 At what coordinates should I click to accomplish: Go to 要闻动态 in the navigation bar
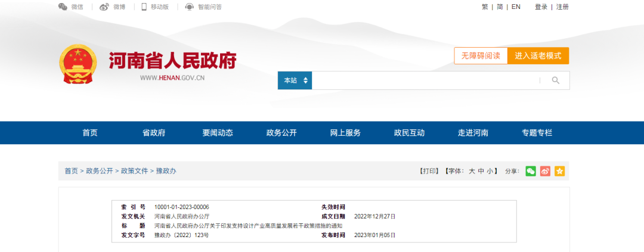pyautogui.click(x=218, y=133)
